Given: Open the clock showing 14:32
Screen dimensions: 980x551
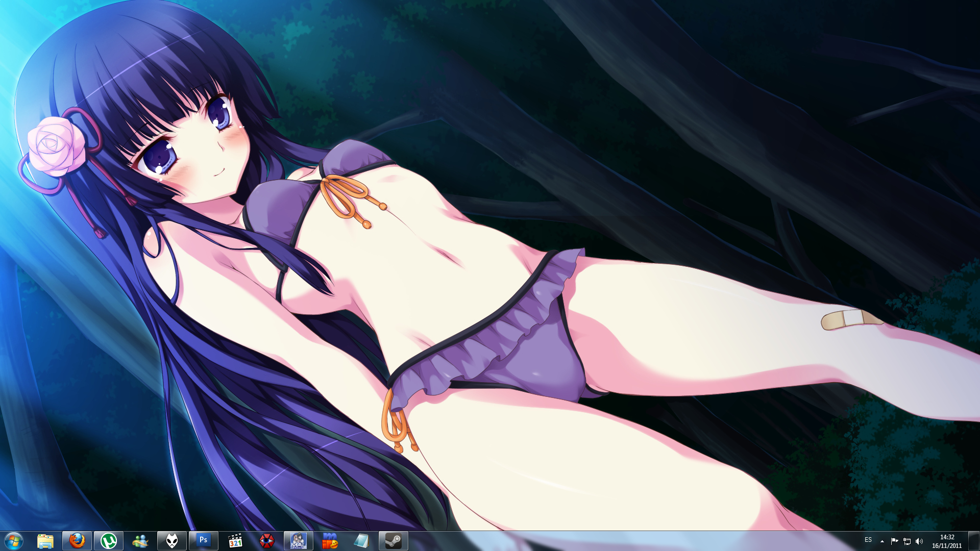Looking at the screenshot, I should 947,541.
